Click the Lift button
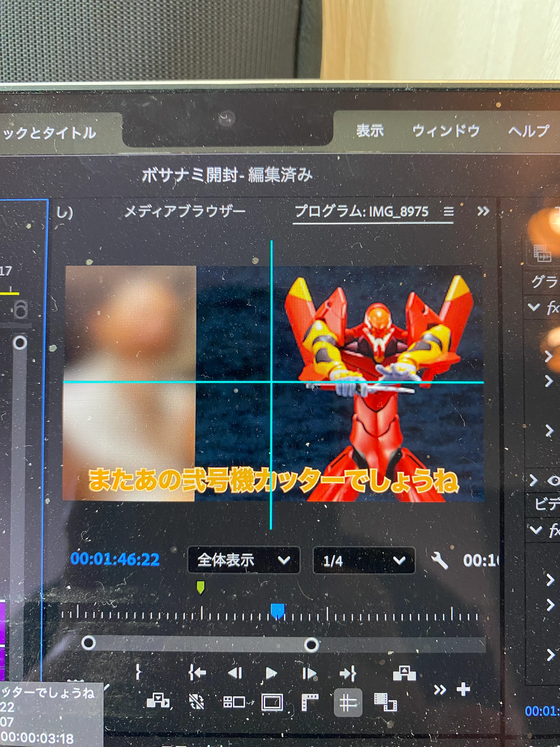The image size is (560, 747). point(404,673)
